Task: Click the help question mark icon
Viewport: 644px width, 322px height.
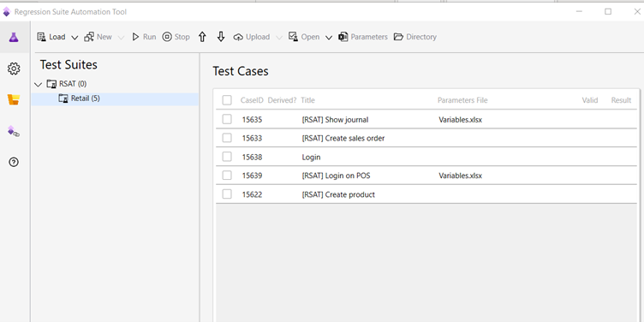Action: coord(14,162)
